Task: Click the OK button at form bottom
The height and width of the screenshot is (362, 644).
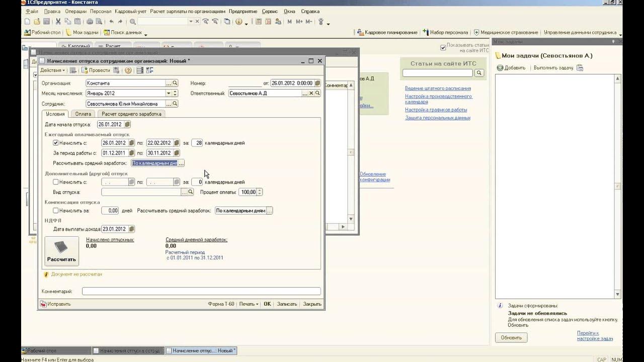Action: pyautogui.click(x=267, y=304)
